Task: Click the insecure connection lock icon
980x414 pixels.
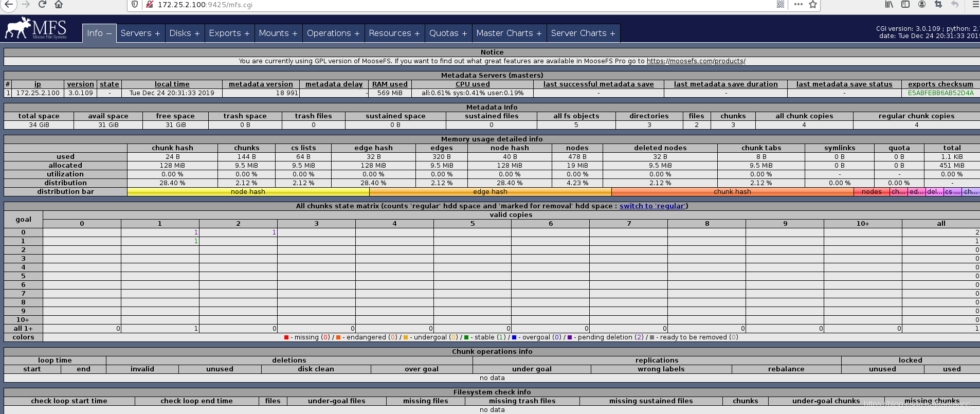Action: pyautogui.click(x=150, y=4)
